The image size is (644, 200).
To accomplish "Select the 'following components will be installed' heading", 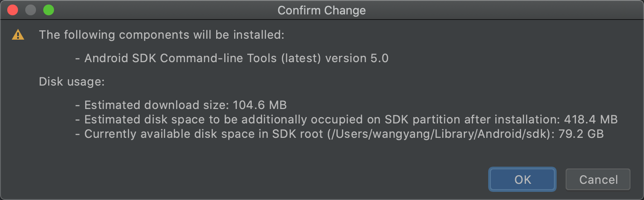I will 162,35.
